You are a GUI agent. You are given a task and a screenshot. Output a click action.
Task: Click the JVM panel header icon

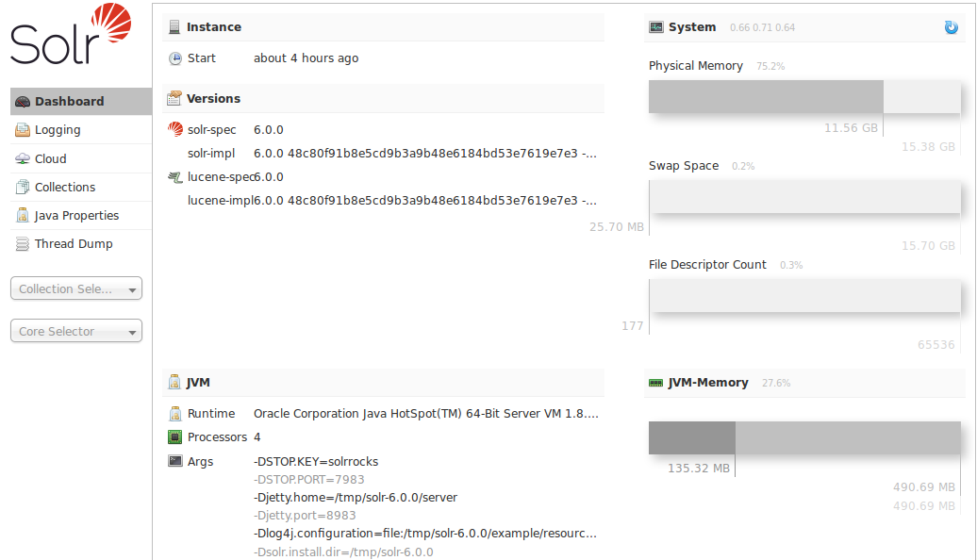(x=174, y=382)
